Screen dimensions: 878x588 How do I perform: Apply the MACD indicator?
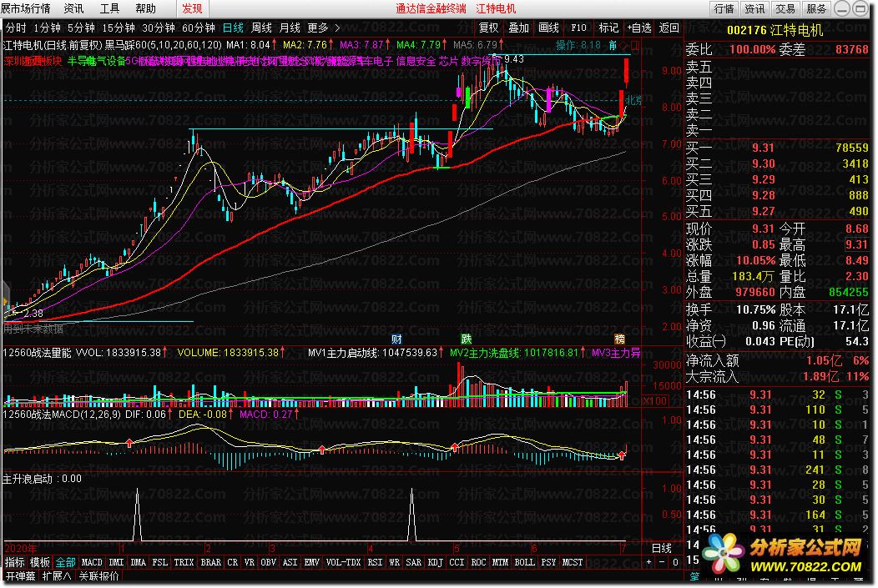pyautogui.click(x=92, y=562)
